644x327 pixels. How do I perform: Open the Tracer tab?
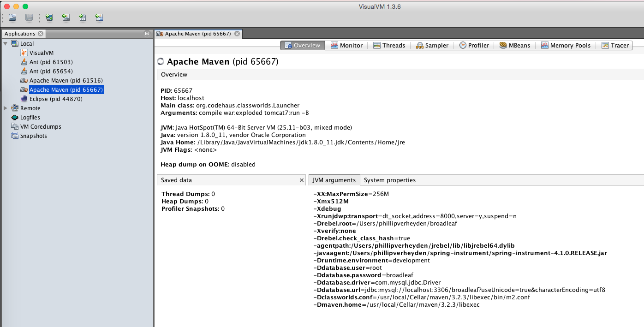click(x=615, y=45)
